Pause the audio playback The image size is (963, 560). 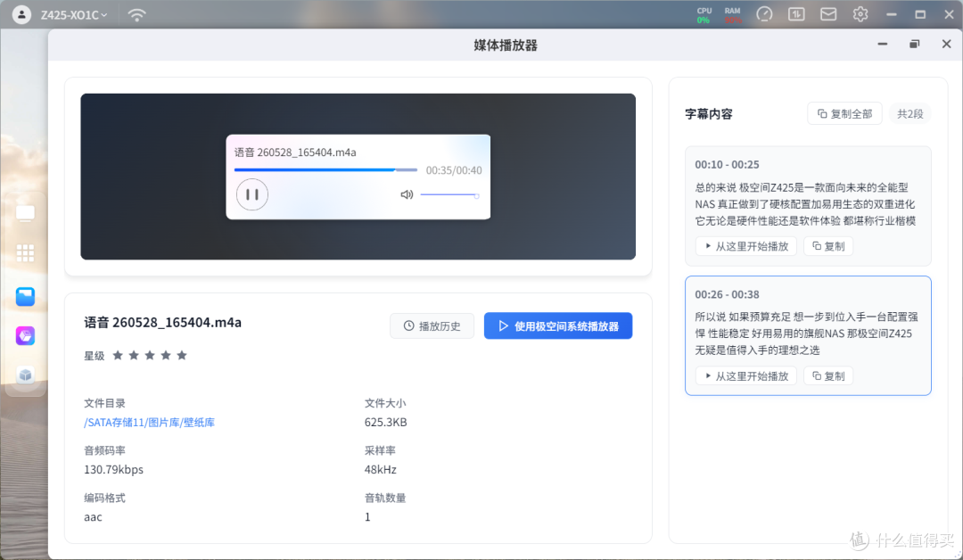tap(251, 194)
